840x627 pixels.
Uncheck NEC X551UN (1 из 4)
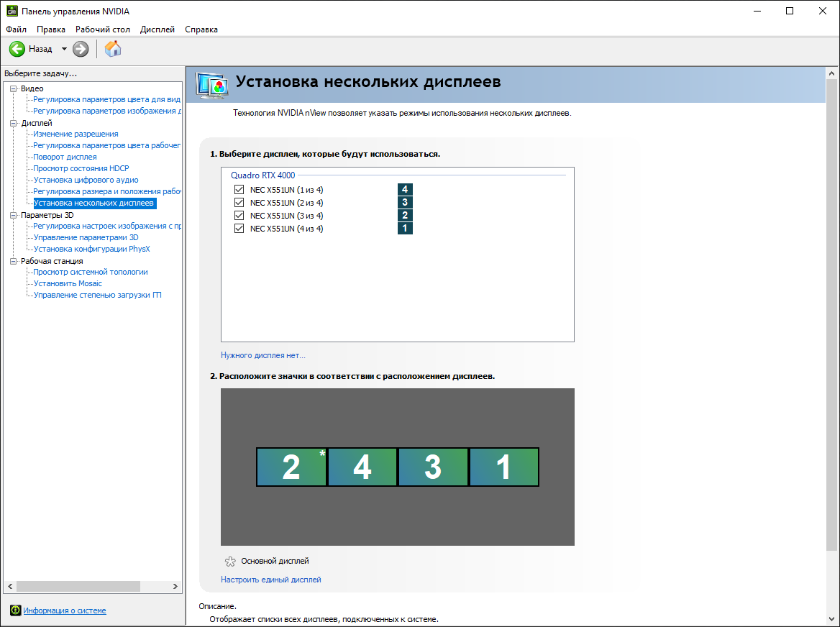point(239,190)
